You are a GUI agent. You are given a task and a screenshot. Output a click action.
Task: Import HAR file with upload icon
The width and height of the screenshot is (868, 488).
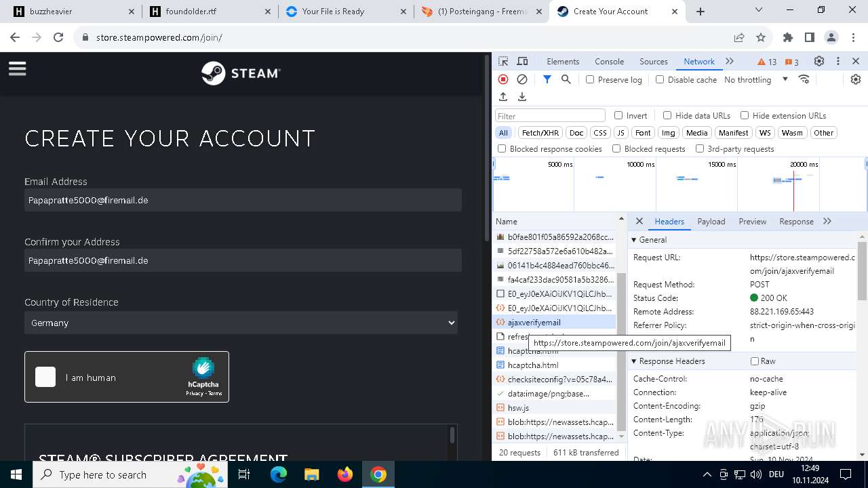click(x=503, y=97)
